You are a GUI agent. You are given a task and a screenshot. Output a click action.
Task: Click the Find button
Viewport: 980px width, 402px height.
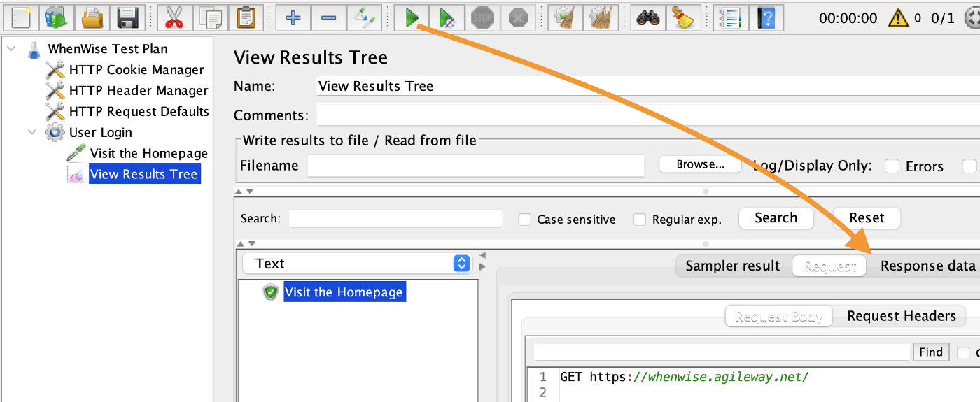click(x=931, y=352)
